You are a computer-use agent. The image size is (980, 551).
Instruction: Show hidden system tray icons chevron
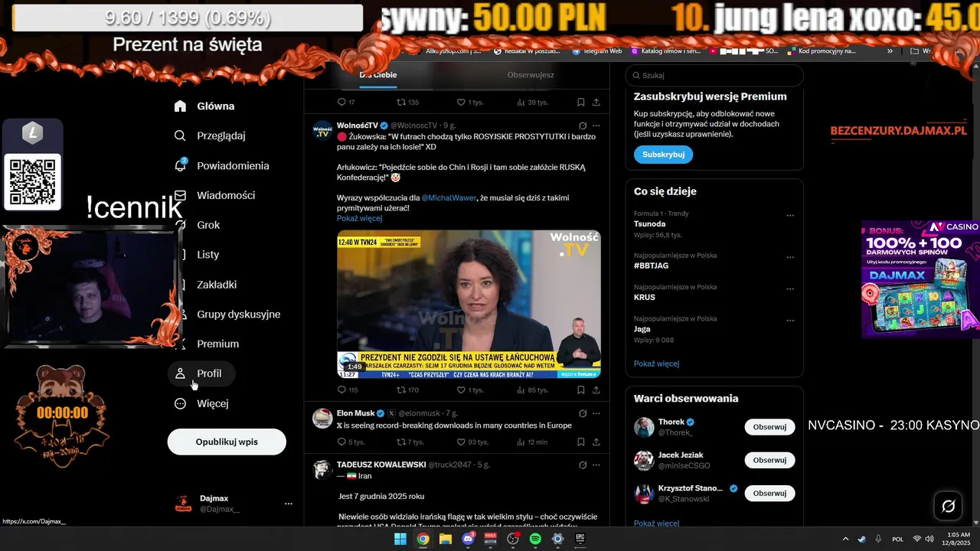coord(845,539)
